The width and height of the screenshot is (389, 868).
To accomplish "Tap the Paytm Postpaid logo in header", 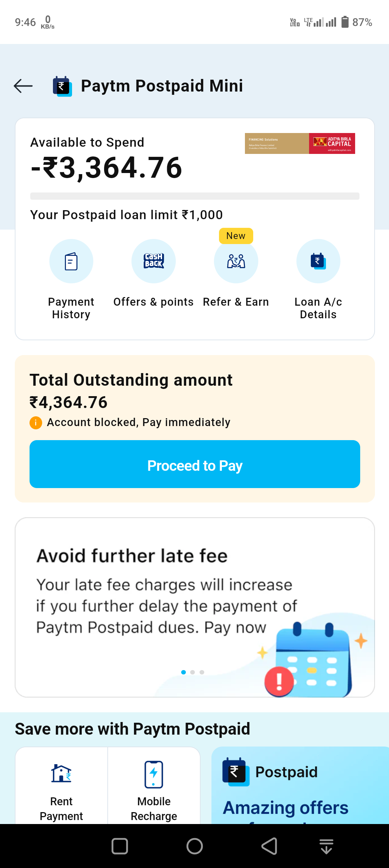I will click(62, 86).
